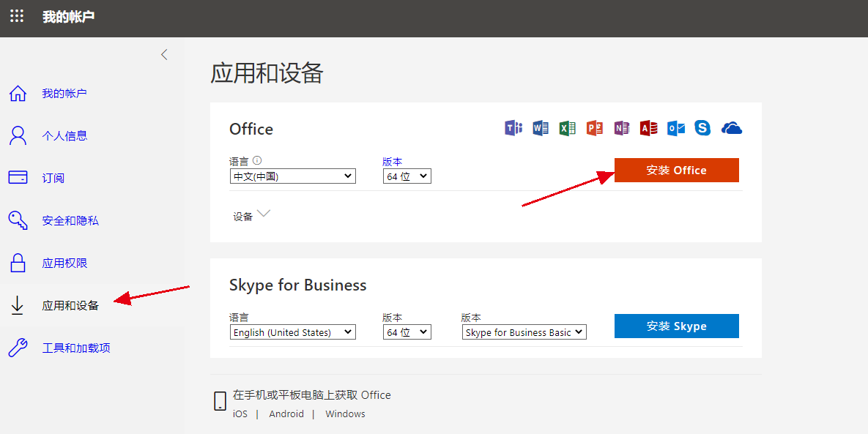Image resolution: width=868 pixels, height=434 pixels.
Task: Click the 安装 Skype button
Action: coord(677,326)
